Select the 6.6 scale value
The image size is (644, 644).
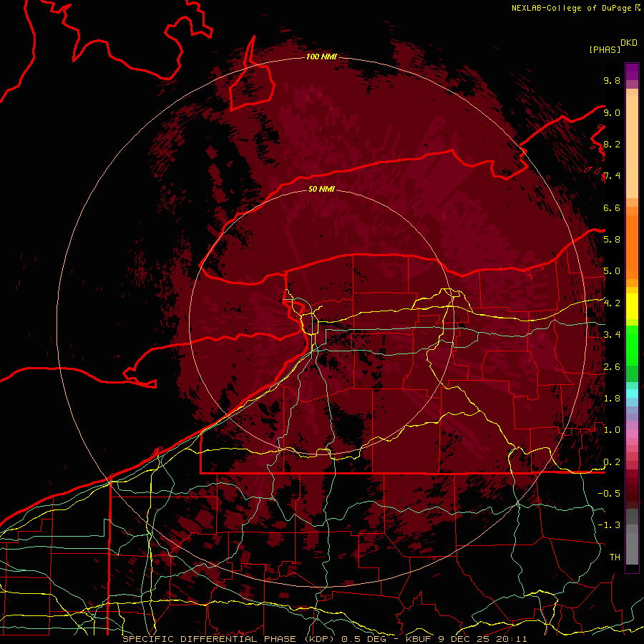(612, 208)
